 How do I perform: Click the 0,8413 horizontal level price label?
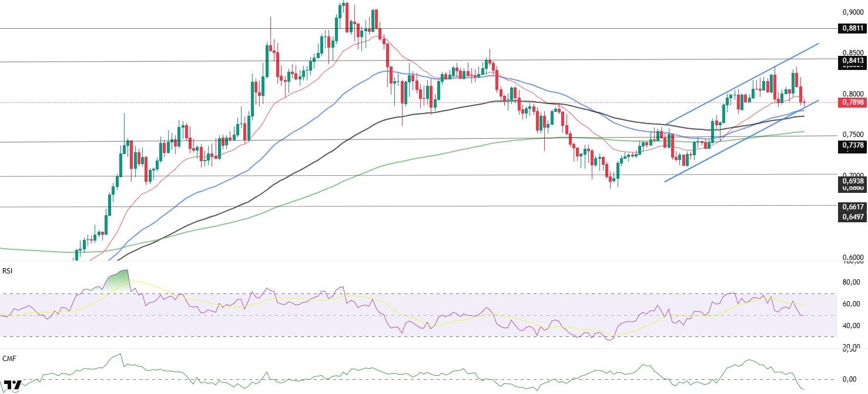[852, 60]
